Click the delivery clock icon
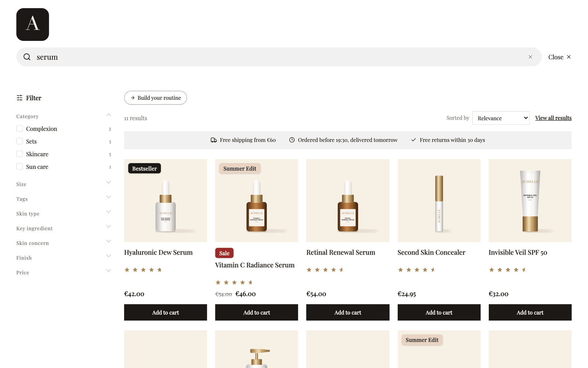The image size is (588, 368). (292, 140)
